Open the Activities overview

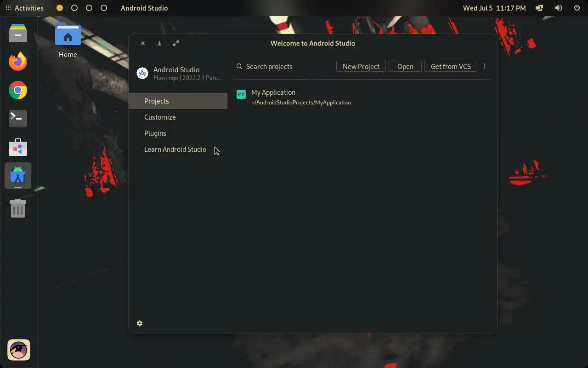click(24, 8)
